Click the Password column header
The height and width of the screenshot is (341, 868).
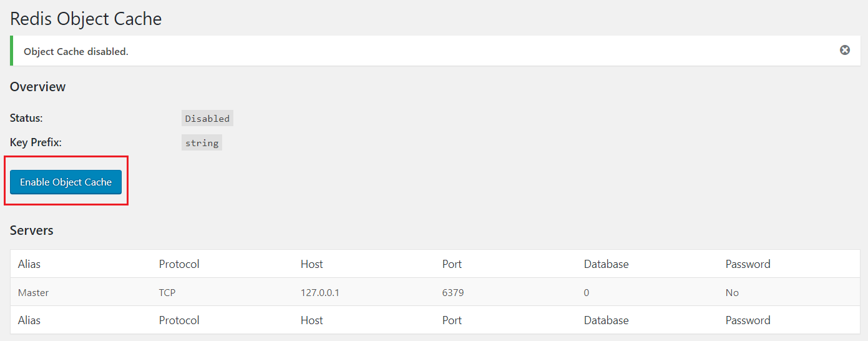748,264
